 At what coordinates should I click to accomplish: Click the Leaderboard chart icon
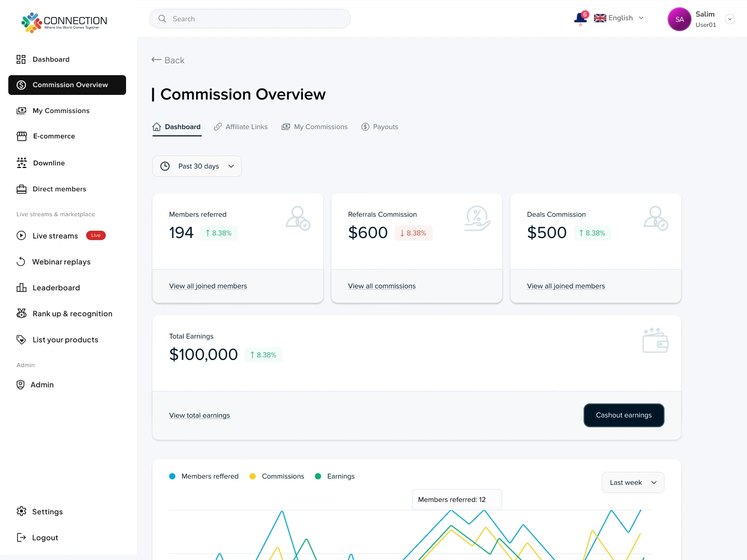pyautogui.click(x=21, y=288)
